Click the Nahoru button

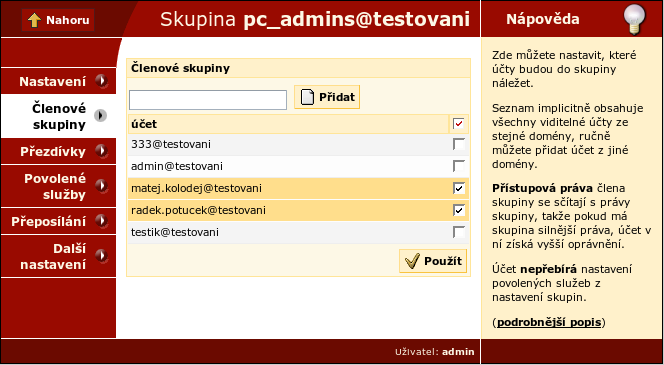click(x=58, y=20)
